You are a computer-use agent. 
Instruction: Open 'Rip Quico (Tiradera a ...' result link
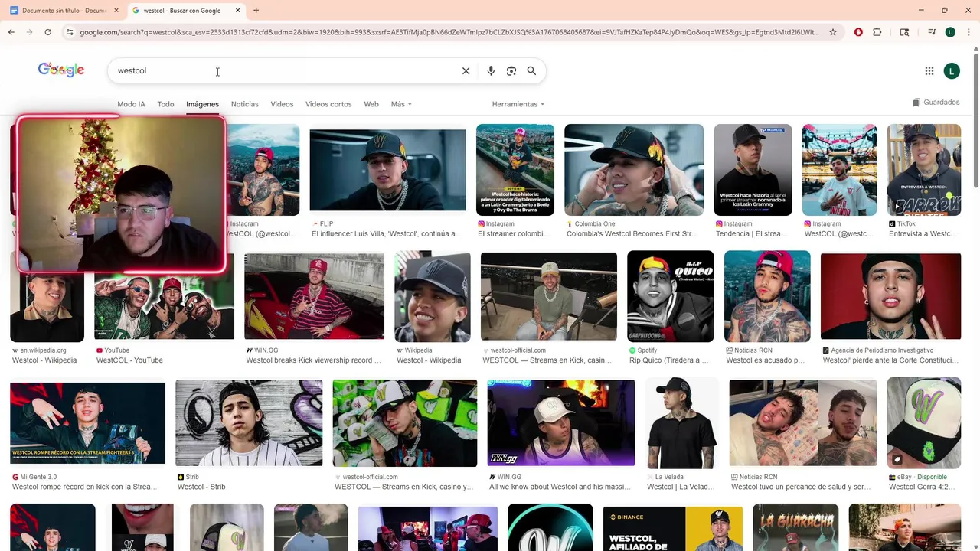[668, 360]
